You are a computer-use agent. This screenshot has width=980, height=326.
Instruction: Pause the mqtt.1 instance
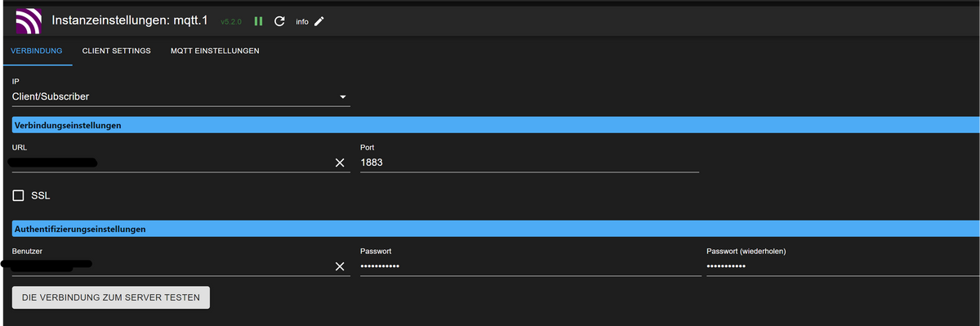point(258,21)
